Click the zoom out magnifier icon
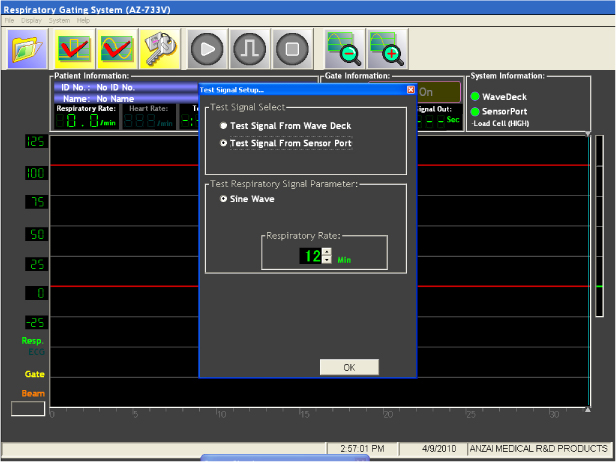 pos(342,48)
